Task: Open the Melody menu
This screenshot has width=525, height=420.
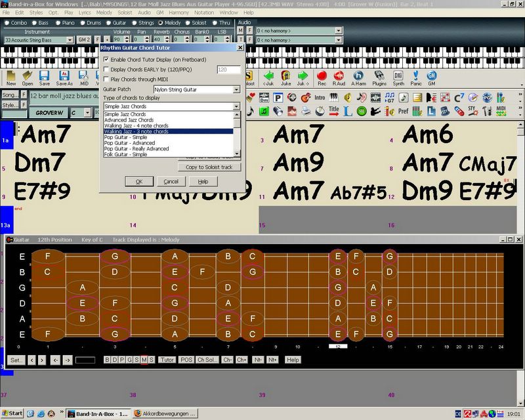Action: (x=104, y=12)
